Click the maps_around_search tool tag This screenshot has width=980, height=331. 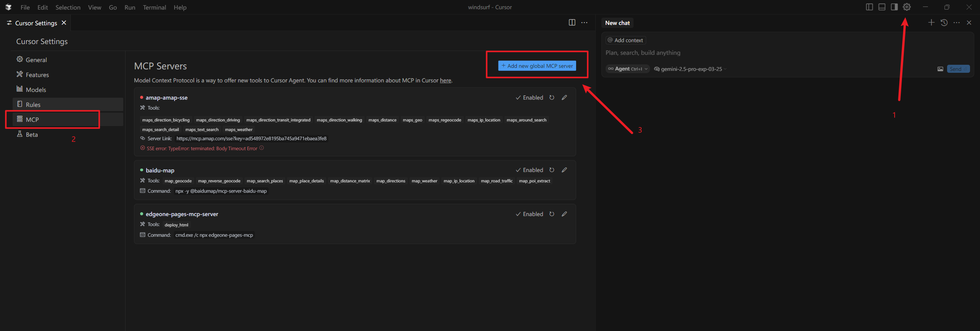[526, 120]
